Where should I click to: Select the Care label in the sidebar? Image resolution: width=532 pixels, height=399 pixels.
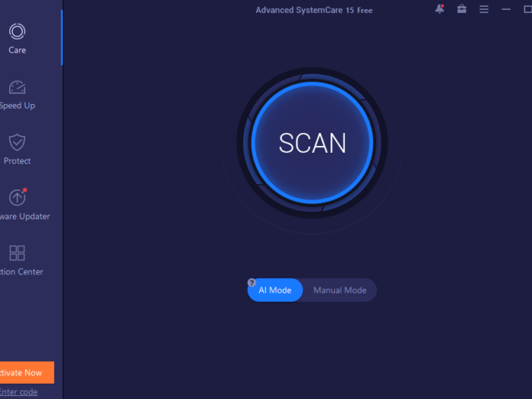[x=17, y=50]
